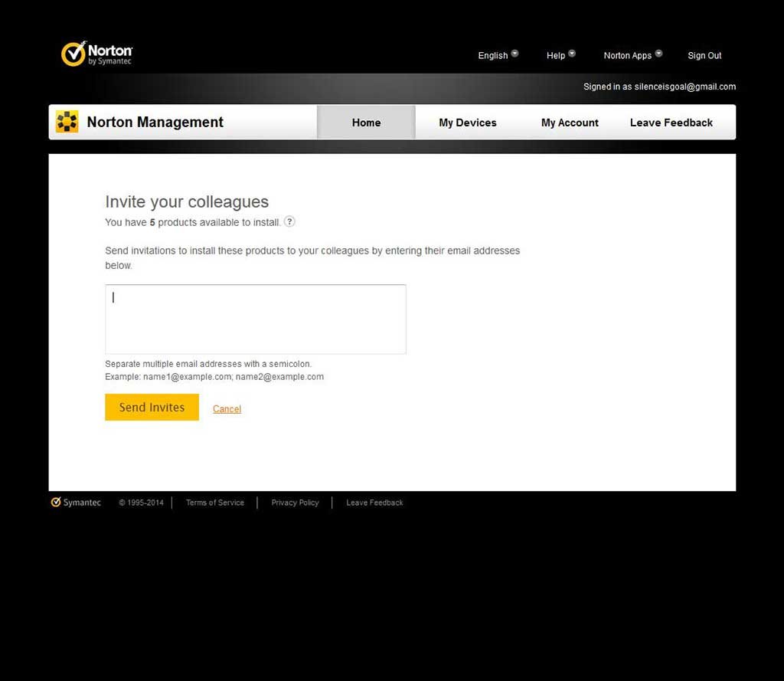Open Privacy Policy footer link
This screenshot has height=681, width=784.
coord(295,503)
